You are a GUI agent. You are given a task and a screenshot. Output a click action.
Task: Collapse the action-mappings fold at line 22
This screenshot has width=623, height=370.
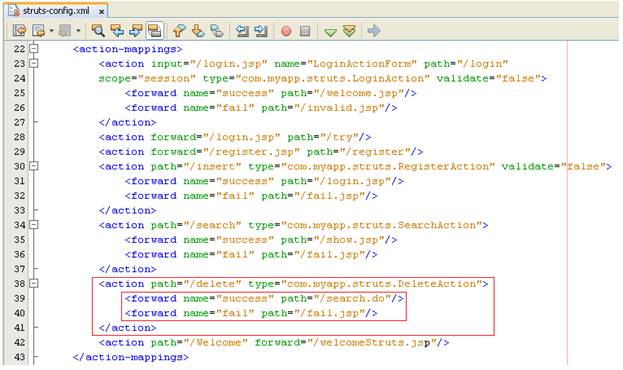click(x=34, y=48)
